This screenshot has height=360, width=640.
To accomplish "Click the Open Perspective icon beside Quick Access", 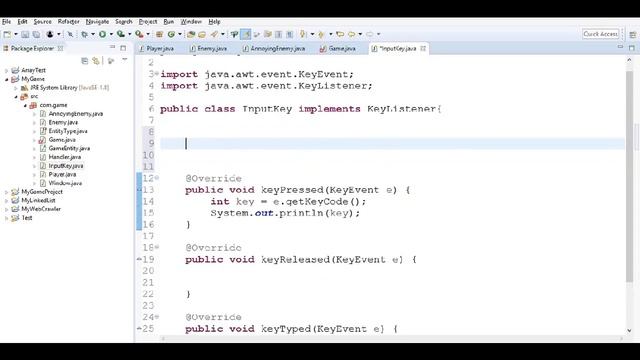I will (633, 34).
